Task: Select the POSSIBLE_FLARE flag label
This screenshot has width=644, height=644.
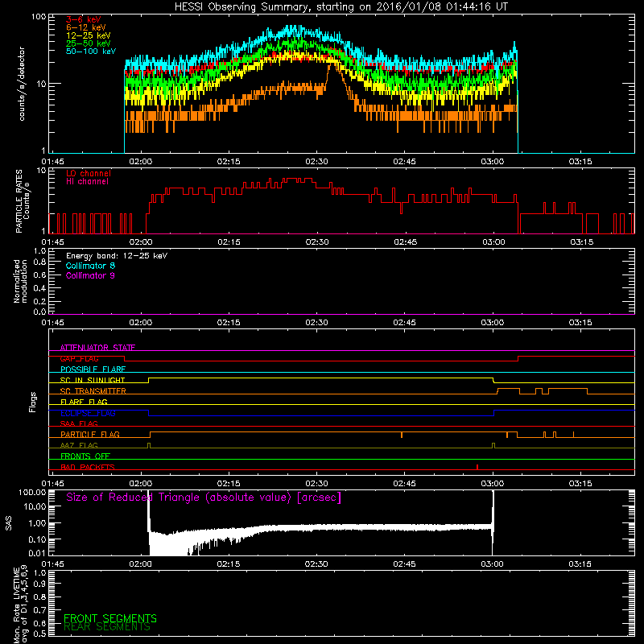Action: click(93, 369)
